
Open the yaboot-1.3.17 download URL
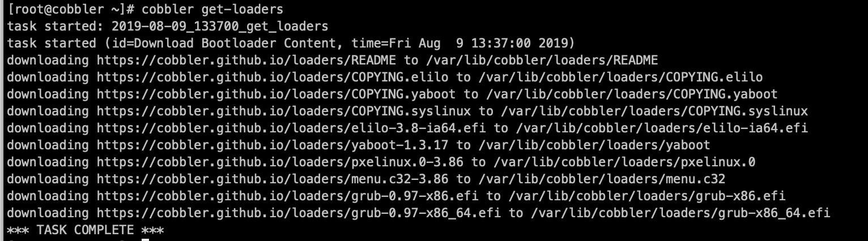(x=273, y=145)
